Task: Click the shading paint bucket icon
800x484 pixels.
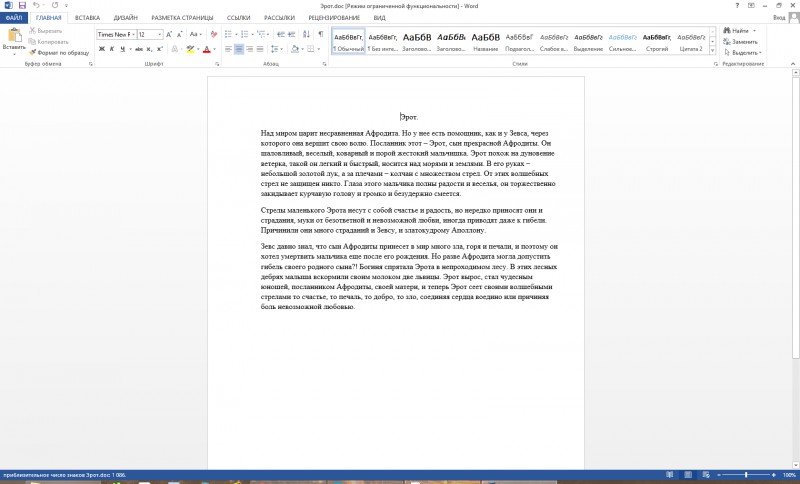Action: click(x=294, y=49)
